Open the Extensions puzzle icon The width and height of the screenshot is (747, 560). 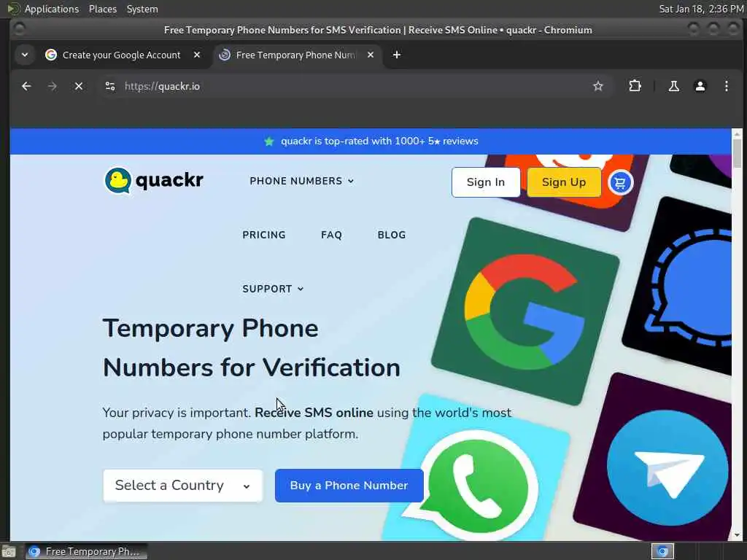click(635, 86)
